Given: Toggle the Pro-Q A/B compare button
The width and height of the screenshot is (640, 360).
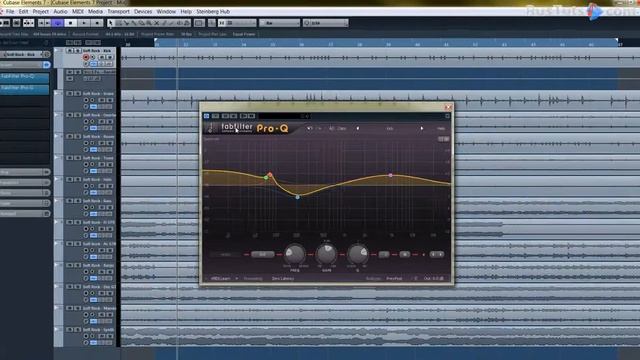Looking at the screenshot, I should point(331,129).
